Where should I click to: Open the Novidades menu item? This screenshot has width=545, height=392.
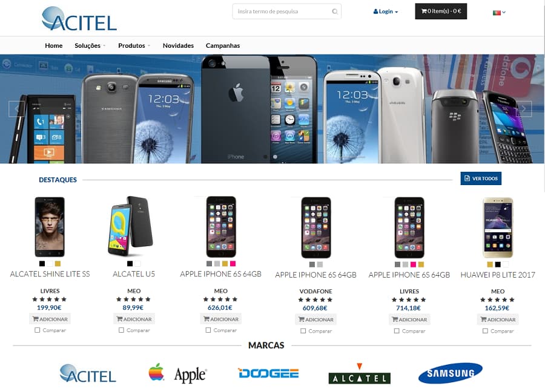tap(178, 45)
